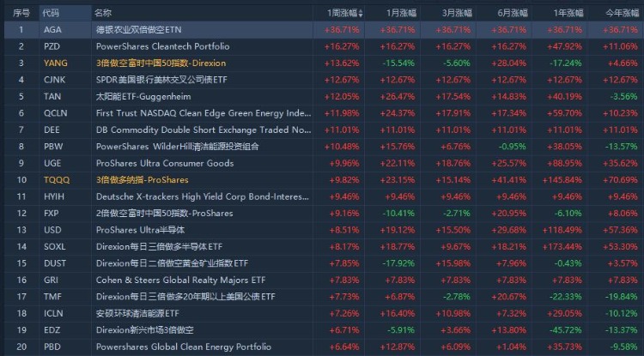Open Direxion每日二倍做空黄金矿业指数ETF name
This screenshot has height=356, width=644.
172,263
